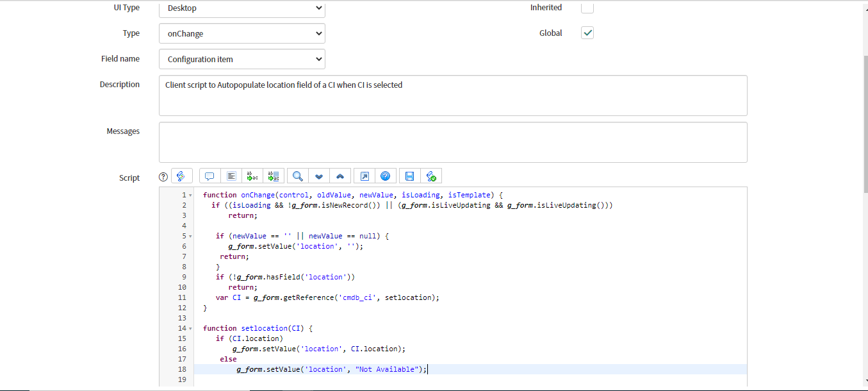Click find previous up-arrow icon
This screenshot has height=391, width=868.
click(x=340, y=176)
